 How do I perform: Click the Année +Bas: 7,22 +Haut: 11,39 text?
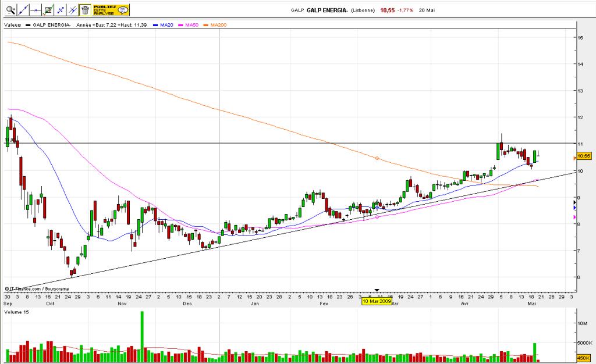coord(112,25)
